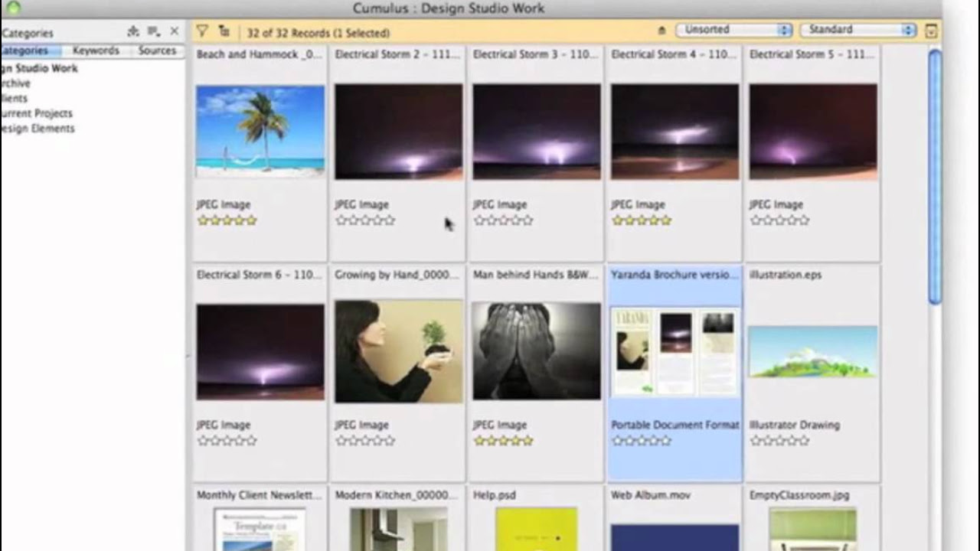Set star rating on Electrical Storm 3

pos(504,220)
